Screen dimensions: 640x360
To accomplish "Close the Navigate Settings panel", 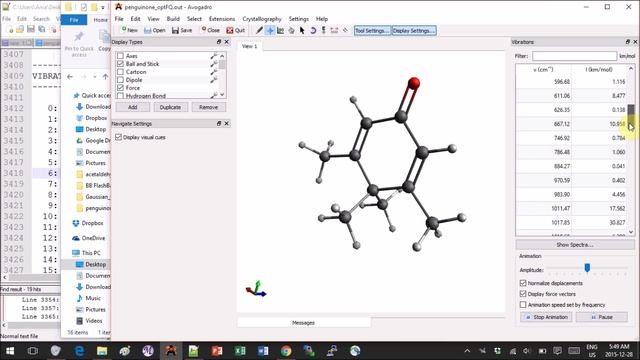I will coord(227,123).
